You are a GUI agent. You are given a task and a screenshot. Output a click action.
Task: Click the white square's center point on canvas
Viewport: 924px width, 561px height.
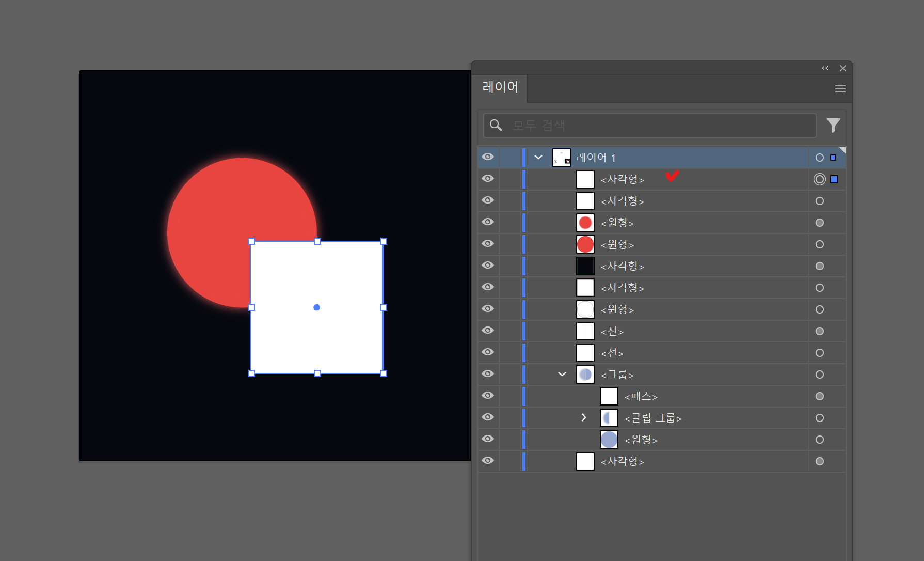pos(317,307)
